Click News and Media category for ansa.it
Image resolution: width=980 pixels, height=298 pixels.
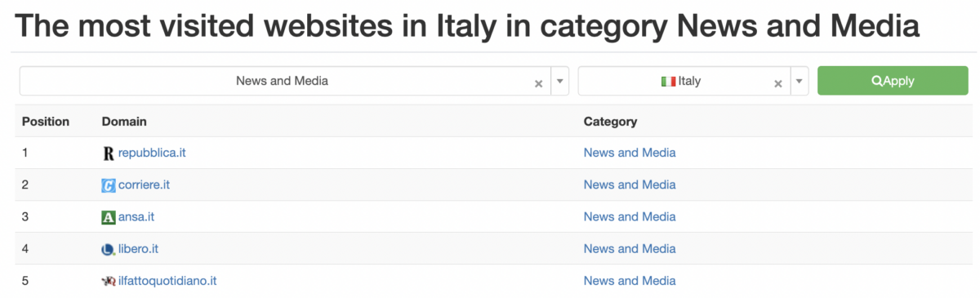coord(630,216)
